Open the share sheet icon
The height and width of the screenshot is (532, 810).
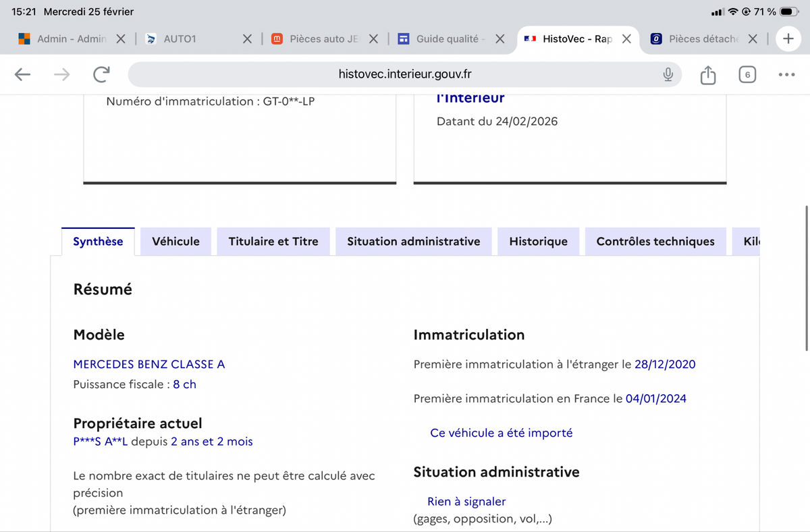click(x=707, y=74)
